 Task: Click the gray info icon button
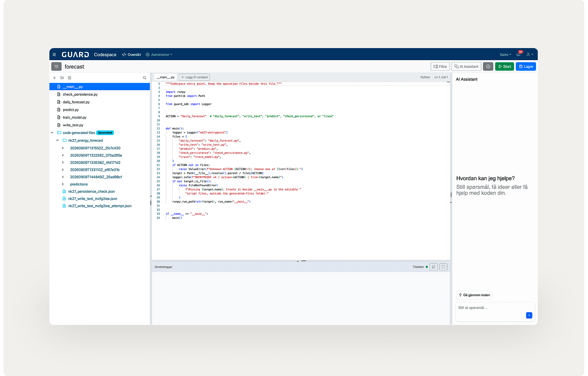pyautogui.click(x=488, y=67)
